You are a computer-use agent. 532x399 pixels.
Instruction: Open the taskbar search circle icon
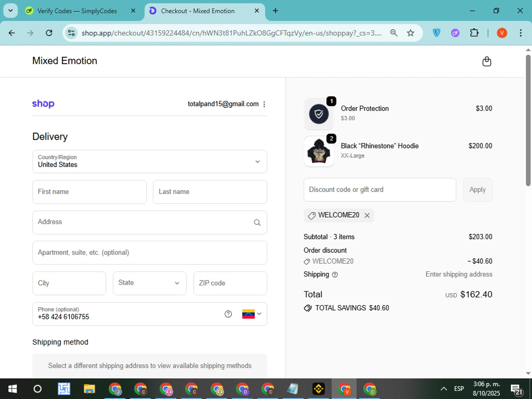pos(37,389)
